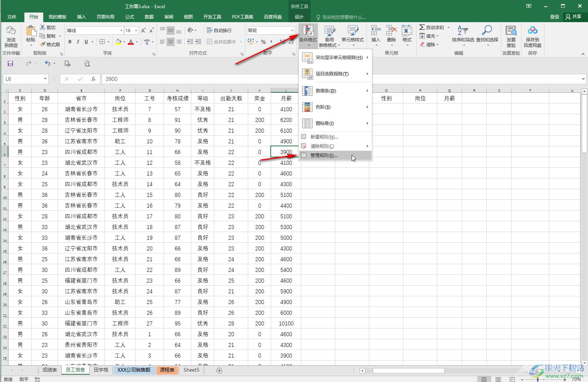Open the font name dropdown (等线)
This screenshot has width=588, height=382.
coord(121,30)
